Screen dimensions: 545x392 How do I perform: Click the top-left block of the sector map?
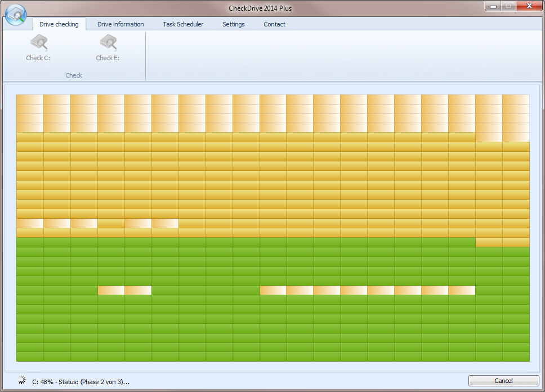coord(30,100)
